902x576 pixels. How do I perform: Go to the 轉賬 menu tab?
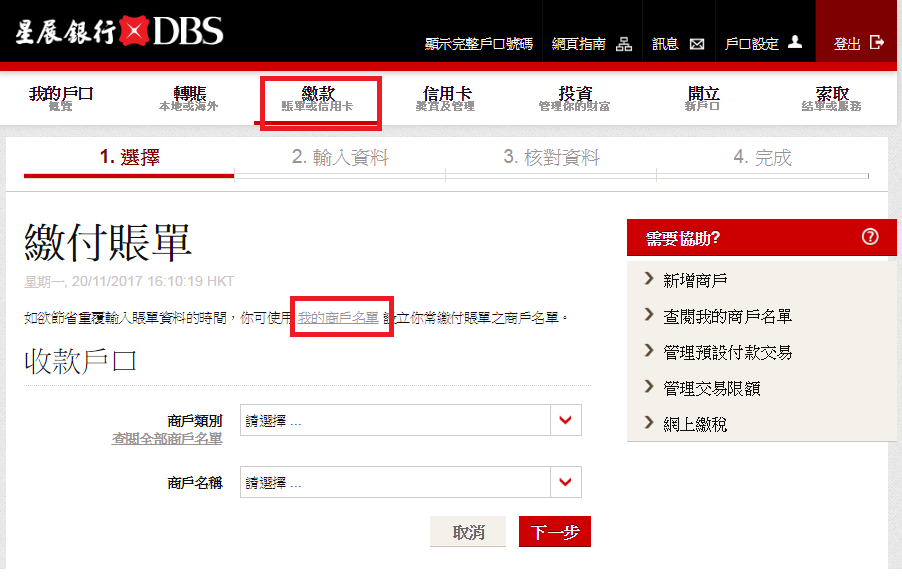[189, 98]
